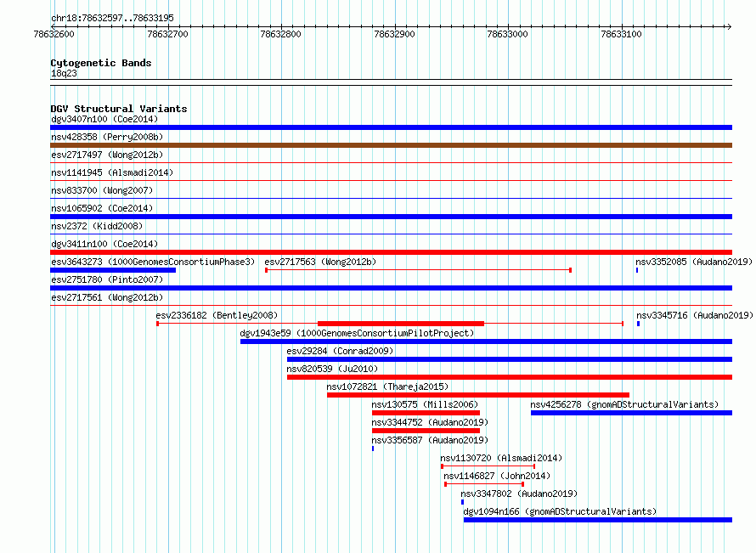This screenshot has height=553, width=756.
Task: Open the esv2717561 (Wong2012b) label
Action: coord(107,297)
